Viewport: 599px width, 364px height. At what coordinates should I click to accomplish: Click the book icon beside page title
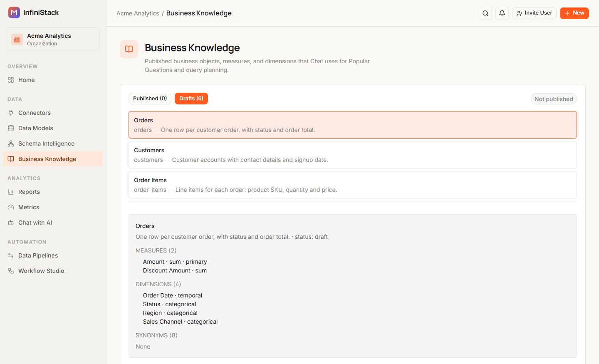(x=129, y=49)
